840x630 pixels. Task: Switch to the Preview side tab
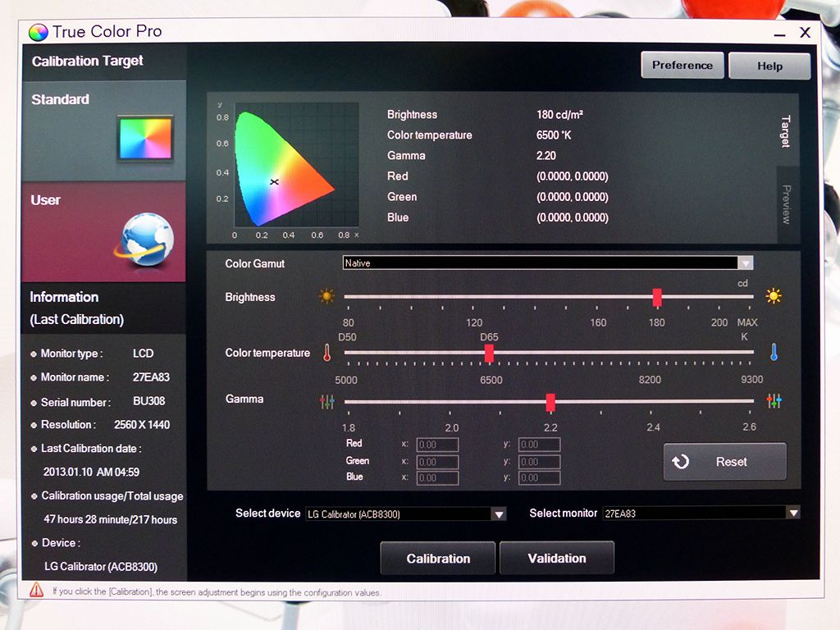[x=787, y=204]
